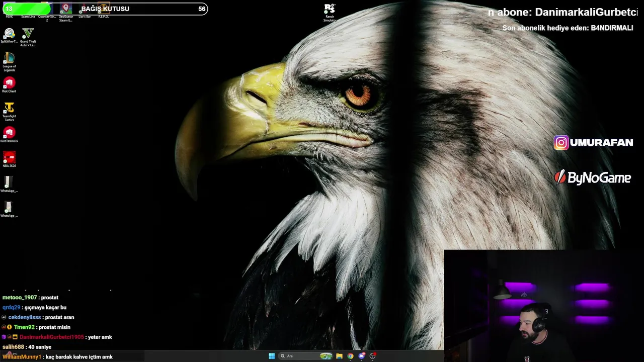The height and width of the screenshot is (362, 644).
Task: Open File Explorer from the taskbar
Action: [x=340, y=356]
